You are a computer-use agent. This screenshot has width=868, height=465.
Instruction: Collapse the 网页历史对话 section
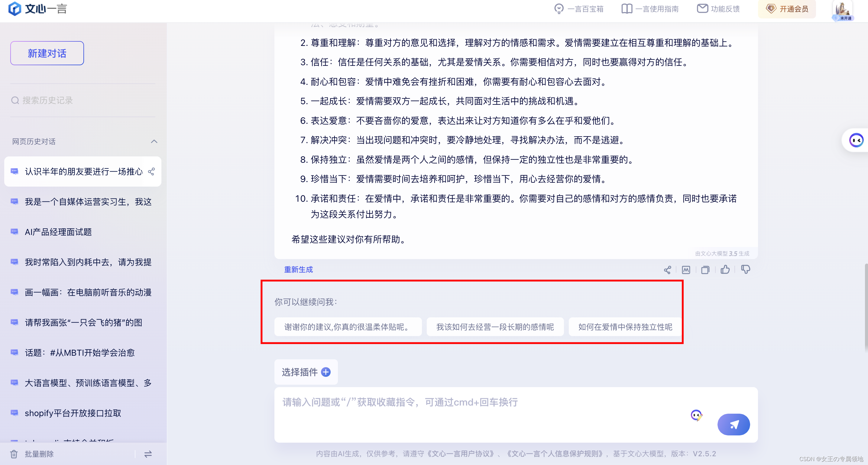[x=154, y=141]
